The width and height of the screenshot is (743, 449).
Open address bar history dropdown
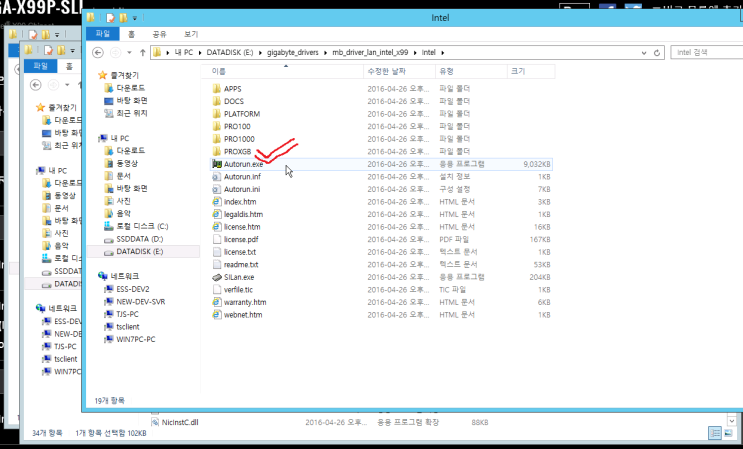click(643, 53)
